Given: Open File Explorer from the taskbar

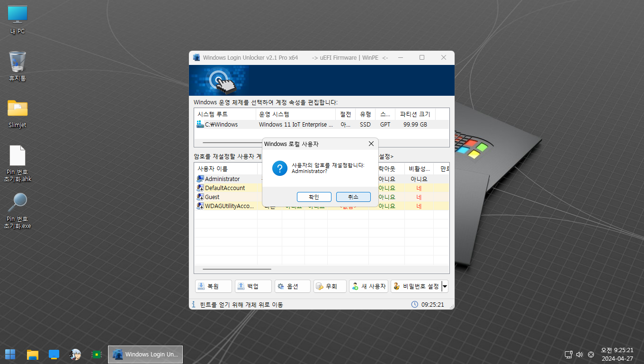Looking at the screenshot, I should pos(32,354).
